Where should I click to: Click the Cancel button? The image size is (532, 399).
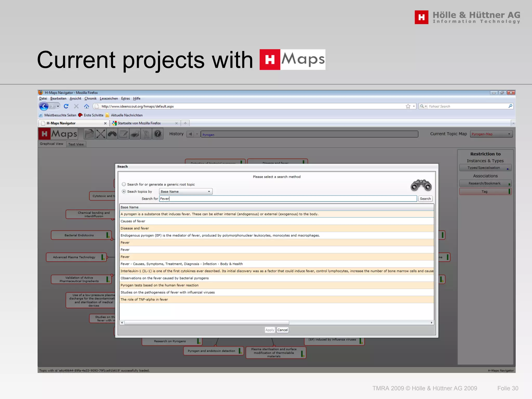283,330
